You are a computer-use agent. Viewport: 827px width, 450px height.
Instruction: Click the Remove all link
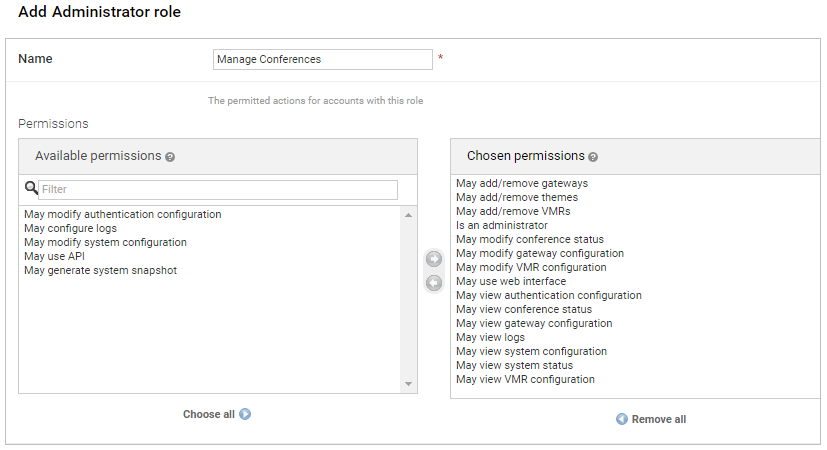658,419
